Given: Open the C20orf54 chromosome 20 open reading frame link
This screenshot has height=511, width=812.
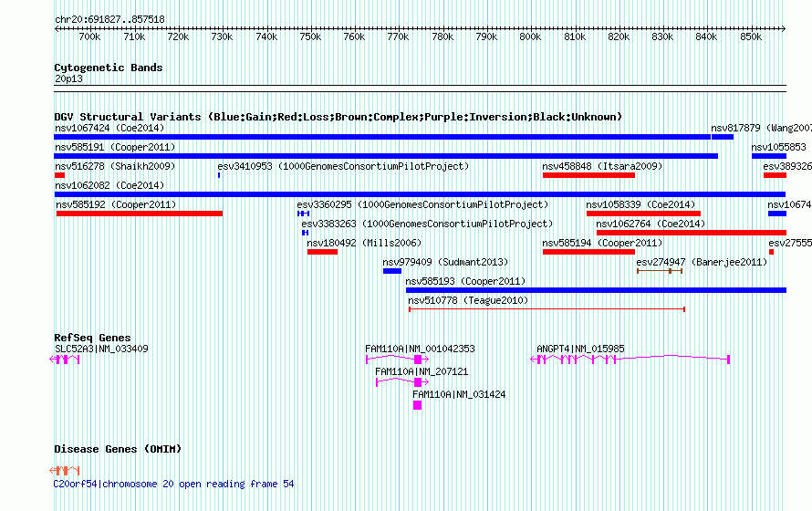Looking at the screenshot, I should pyautogui.click(x=173, y=484).
